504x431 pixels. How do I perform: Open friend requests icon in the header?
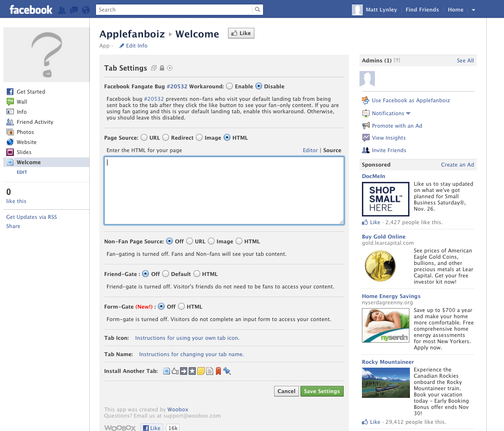pos(62,9)
